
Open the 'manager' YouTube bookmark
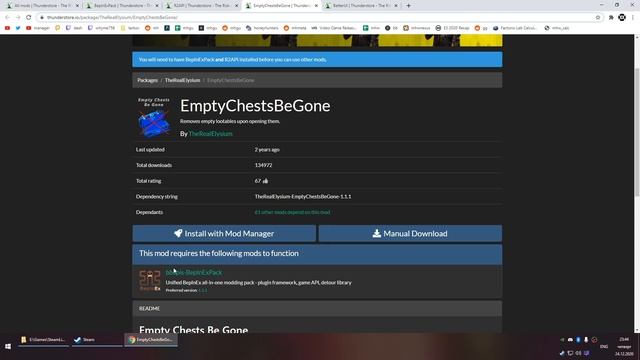coord(38,28)
